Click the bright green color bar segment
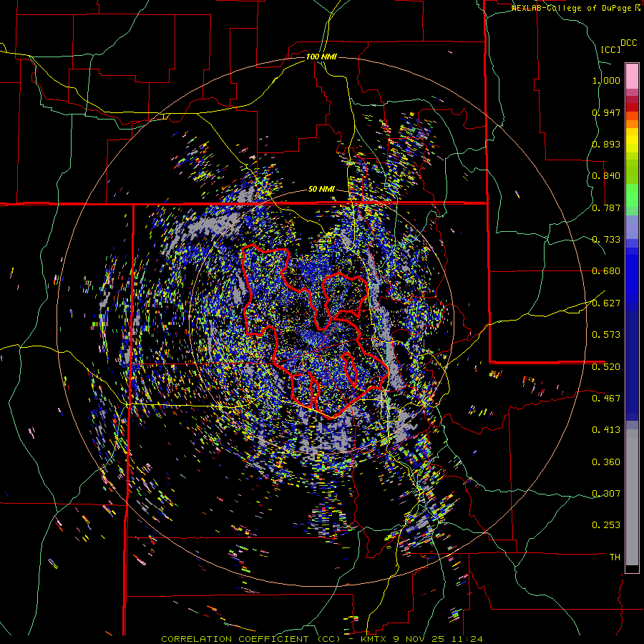Viewport: 644px width, 644px height. 632,195
